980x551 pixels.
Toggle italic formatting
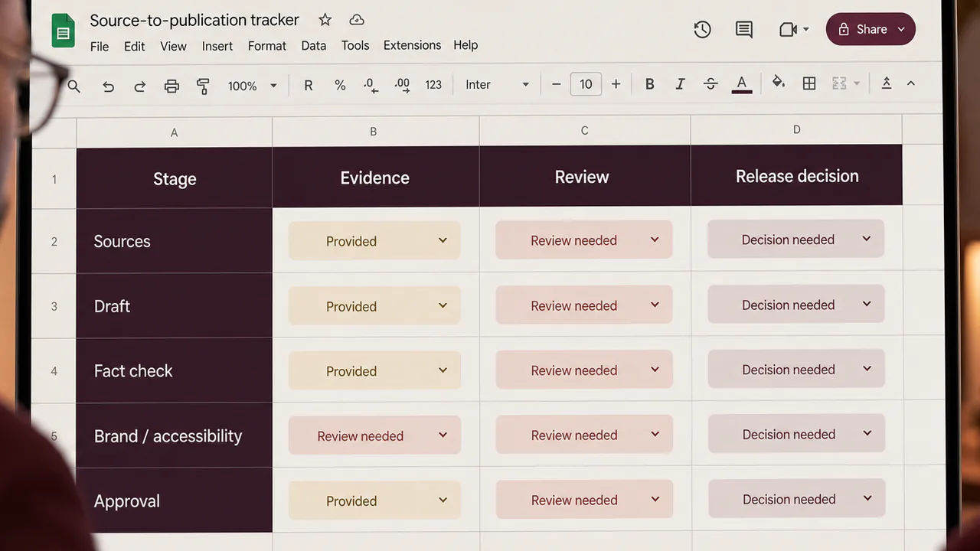(680, 84)
